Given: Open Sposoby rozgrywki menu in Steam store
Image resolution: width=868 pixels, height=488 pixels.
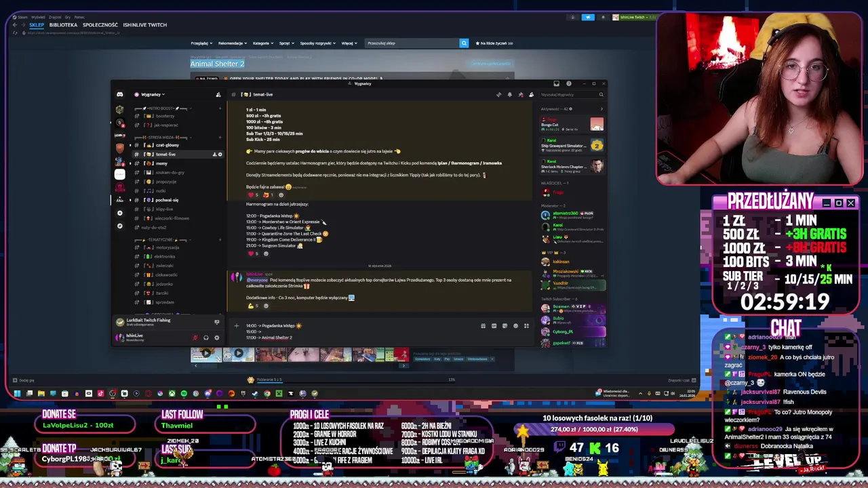Looking at the screenshot, I should click(317, 43).
